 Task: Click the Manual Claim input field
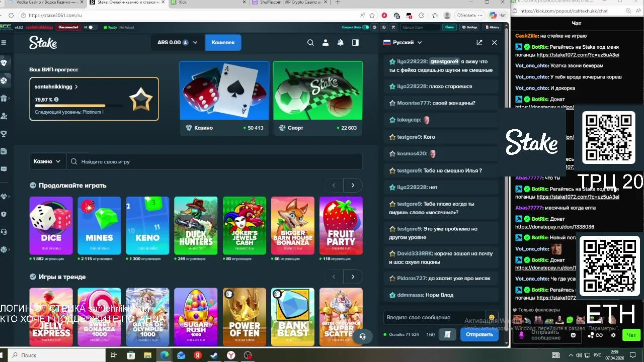point(421,27)
